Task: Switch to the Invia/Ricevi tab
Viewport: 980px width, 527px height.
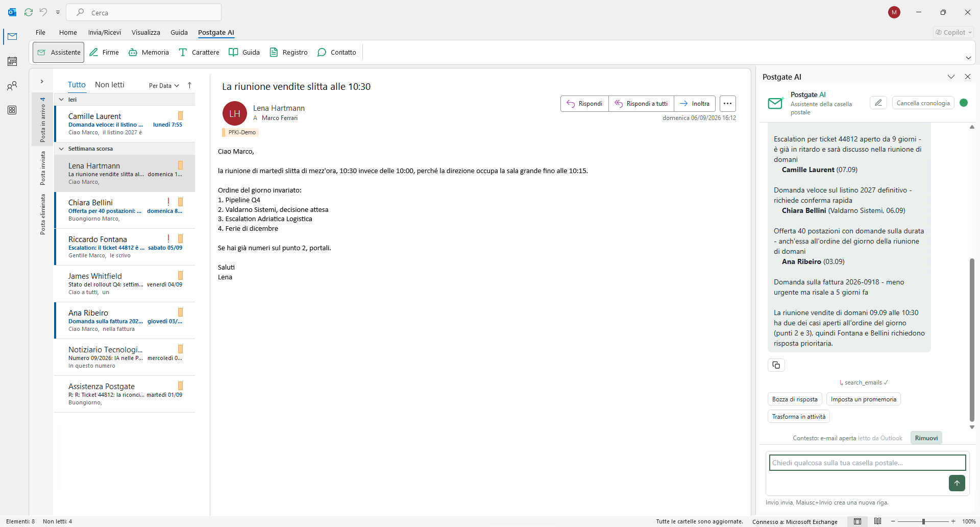Action: click(105, 32)
